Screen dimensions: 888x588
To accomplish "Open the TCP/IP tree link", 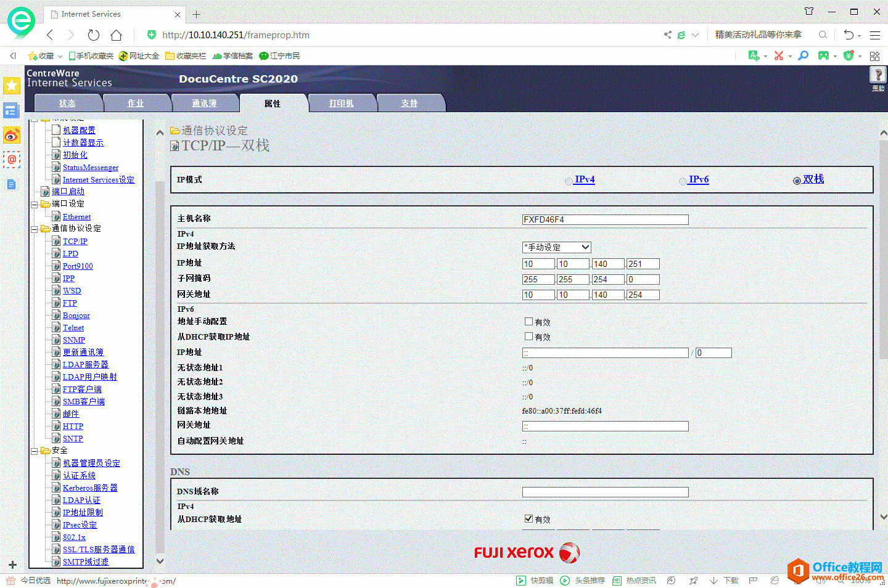I will tap(75, 242).
